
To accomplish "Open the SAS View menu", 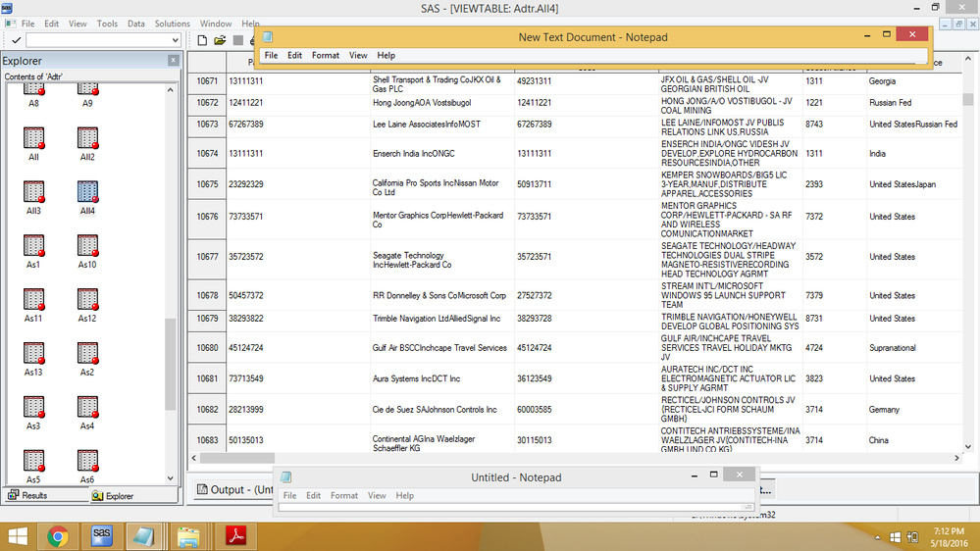I will click(x=77, y=24).
